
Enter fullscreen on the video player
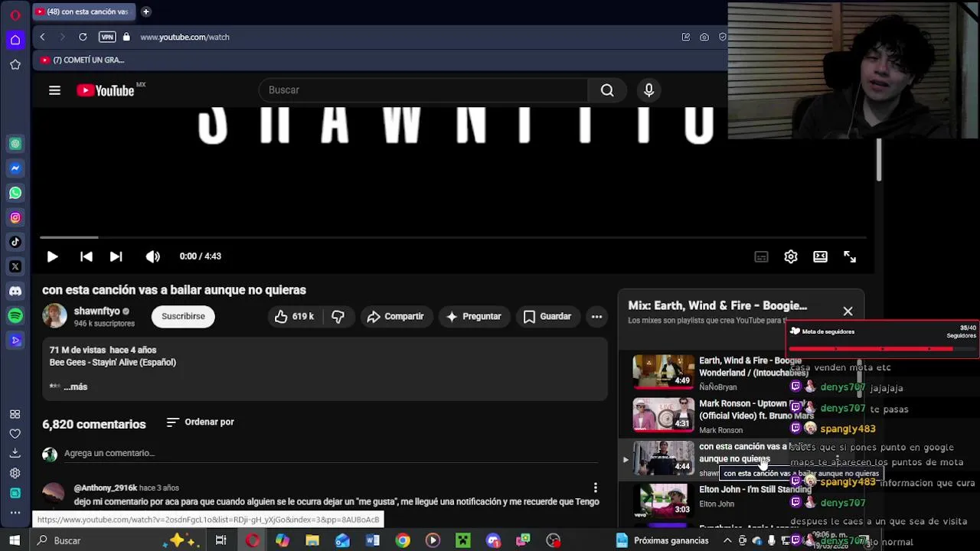pos(850,257)
